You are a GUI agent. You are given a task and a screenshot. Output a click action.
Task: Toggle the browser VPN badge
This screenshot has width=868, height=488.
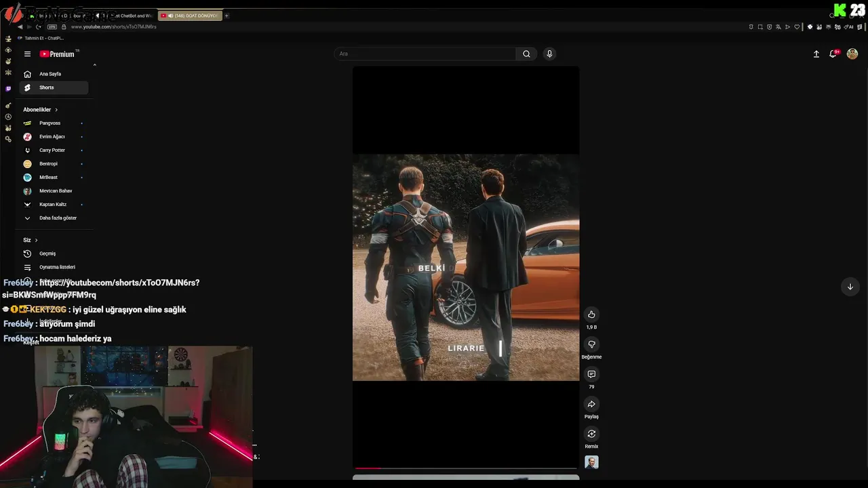click(52, 26)
